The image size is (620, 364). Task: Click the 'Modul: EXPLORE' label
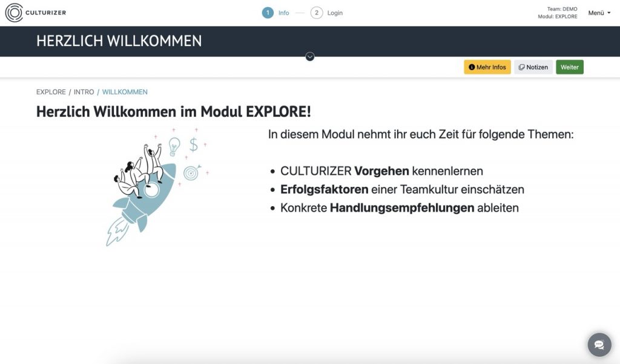coord(558,16)
